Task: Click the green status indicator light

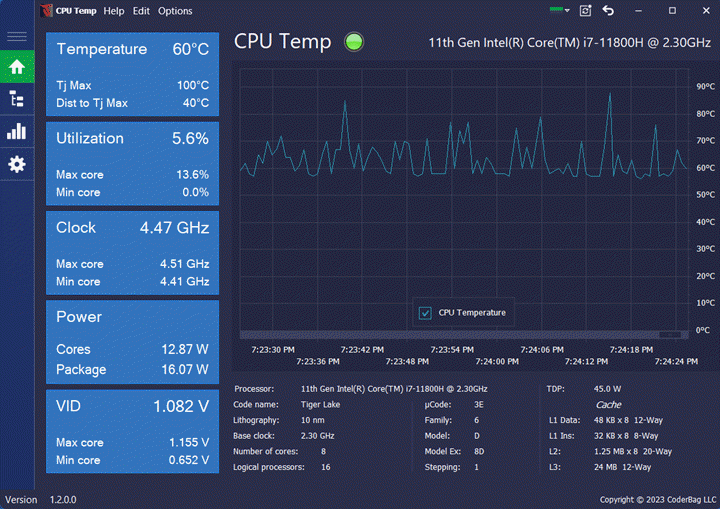Action: point(354,42)
